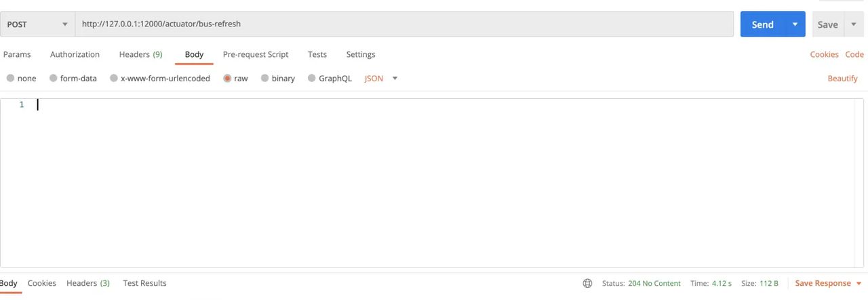This screenshot has height=300, width=868.
Task: Click the globe network icon
Action: (587, 283)
